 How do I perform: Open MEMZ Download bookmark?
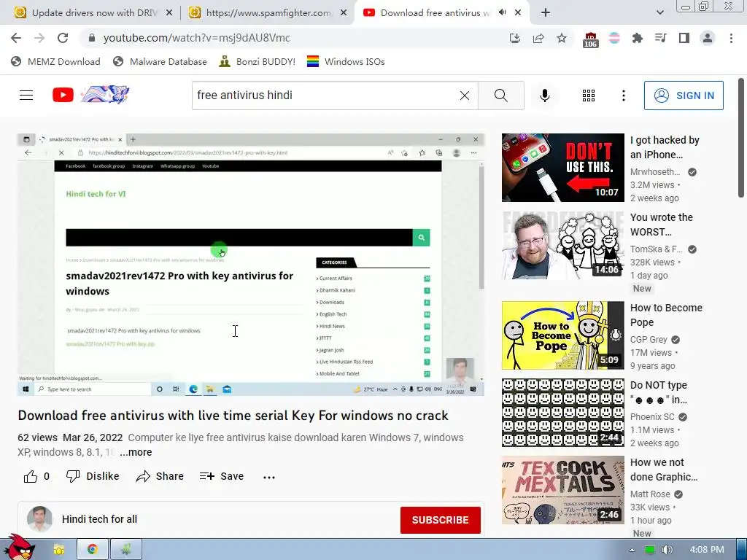tap(55, 61)
